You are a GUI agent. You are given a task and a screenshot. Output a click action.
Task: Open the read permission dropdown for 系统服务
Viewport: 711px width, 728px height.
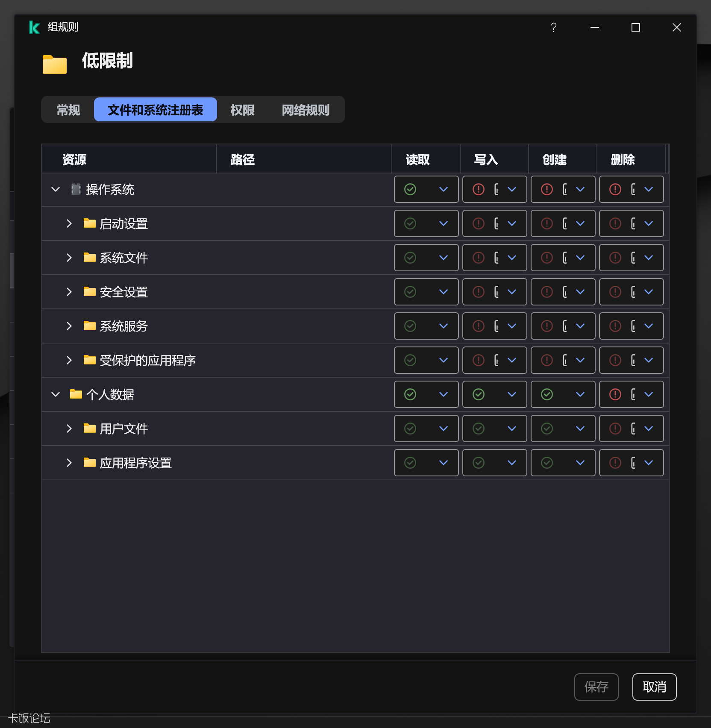click(443, 326)
